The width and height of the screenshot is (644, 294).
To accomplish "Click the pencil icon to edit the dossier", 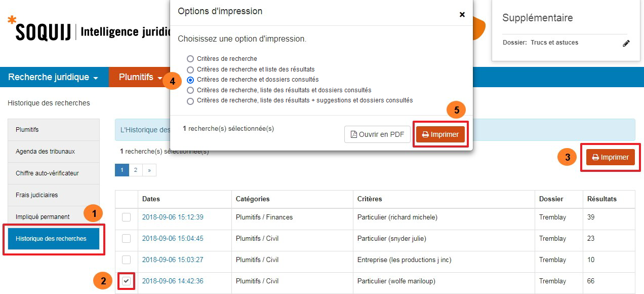I will (x=627, y=44).
